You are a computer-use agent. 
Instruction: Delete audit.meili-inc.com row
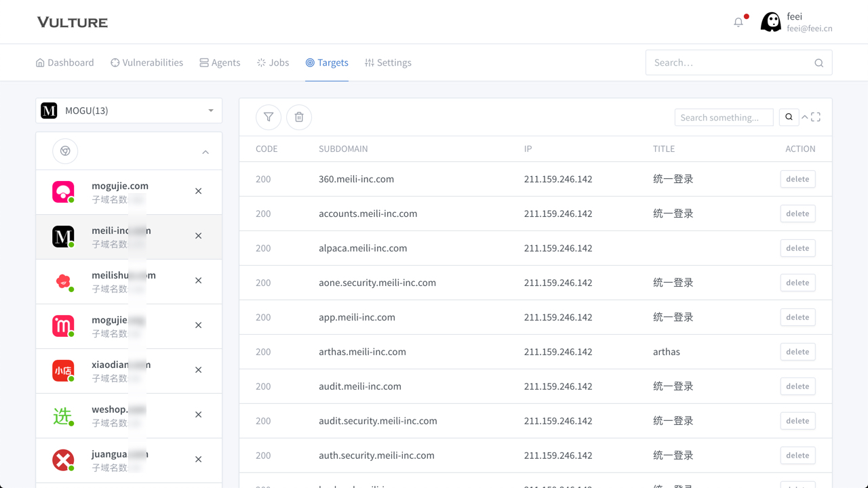[x=797, y=386]
